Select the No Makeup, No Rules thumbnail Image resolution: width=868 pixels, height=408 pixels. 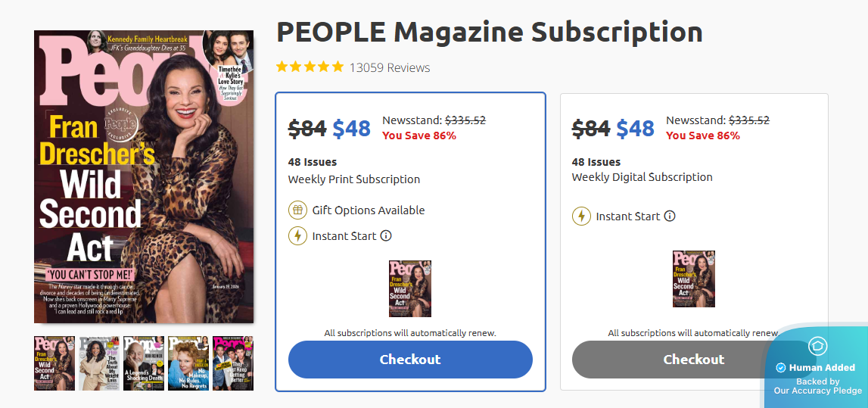click(188, 363)
